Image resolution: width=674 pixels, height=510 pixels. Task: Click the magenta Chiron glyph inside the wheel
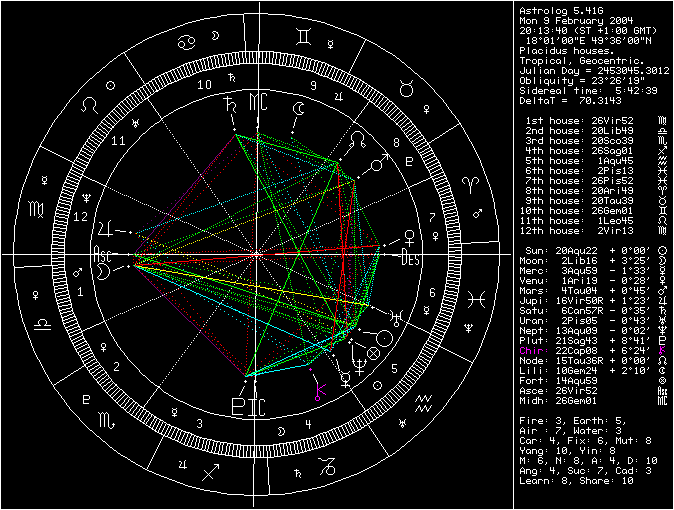(x=321, y=393)
